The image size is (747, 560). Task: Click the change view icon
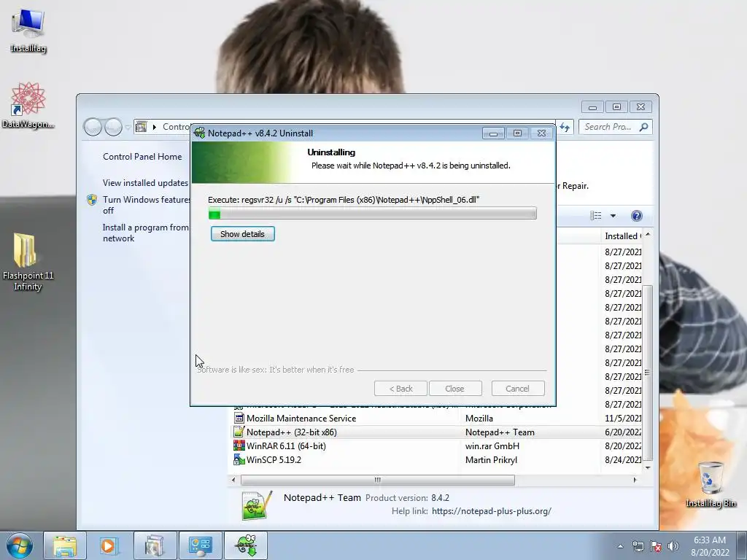click(x=595, y=216)
